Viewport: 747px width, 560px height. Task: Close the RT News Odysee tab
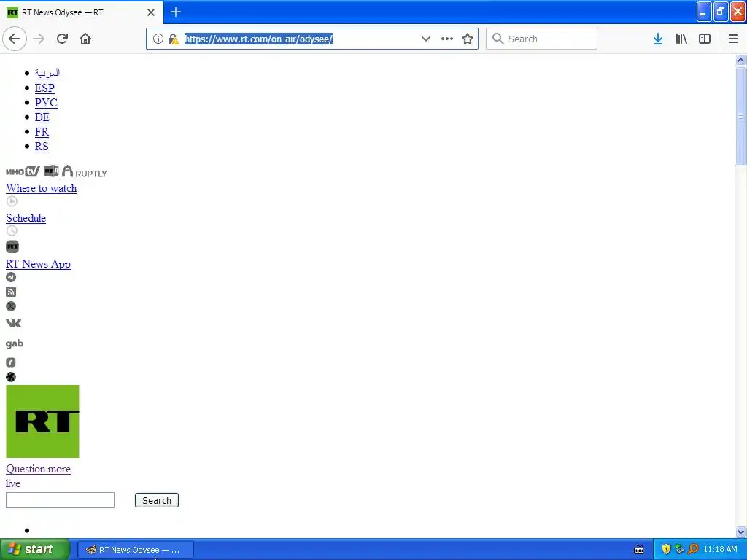click(151, 12)
